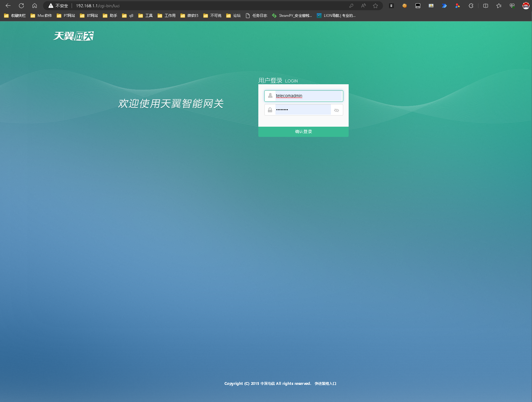The image size is (532, 402).
Task: Add page to favorites with star
Action: 375,6
